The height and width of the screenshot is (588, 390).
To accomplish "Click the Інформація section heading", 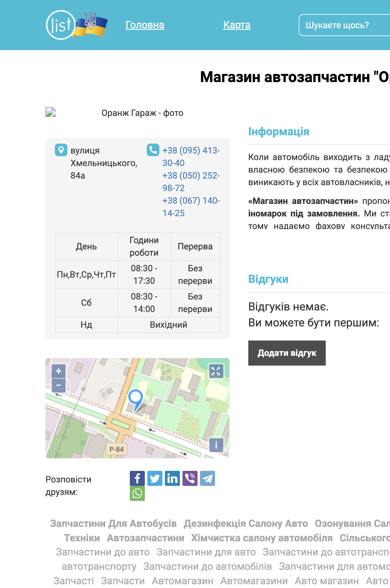I will click(279, 132).
